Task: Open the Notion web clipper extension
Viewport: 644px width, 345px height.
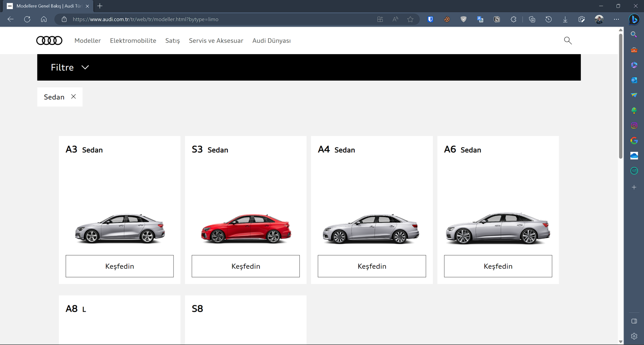Action: [497, 19]
